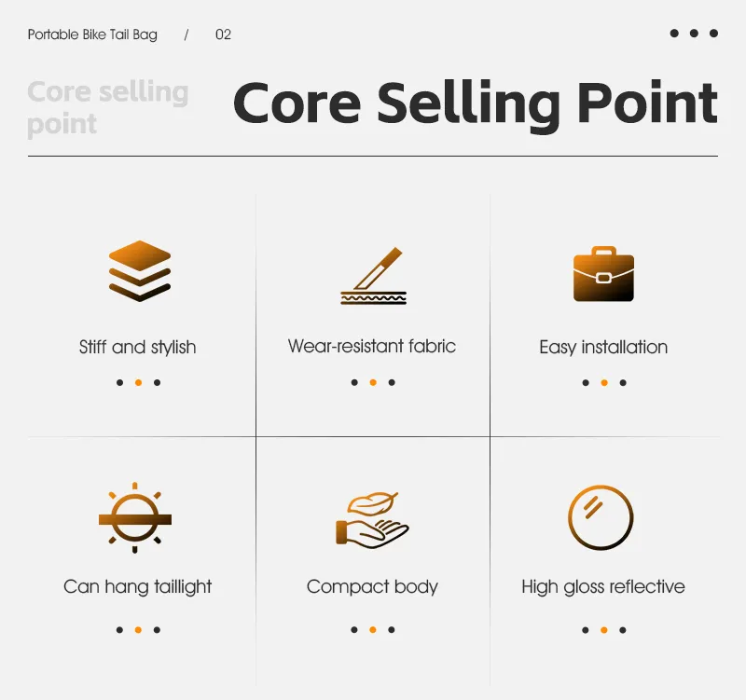Click the hand holding feather icon
This screenshot has height=700, width=746.
pyautogui.click(x=372, y=520)
